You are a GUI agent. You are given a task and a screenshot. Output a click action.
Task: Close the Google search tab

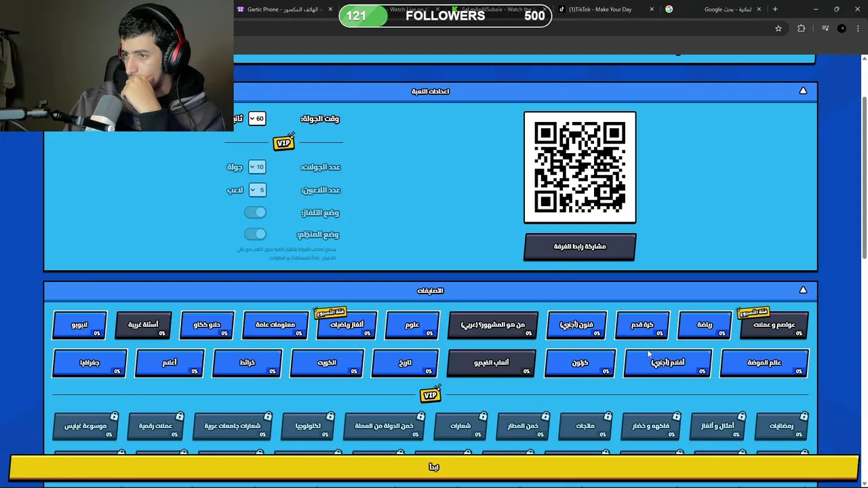tap(759, 9)
